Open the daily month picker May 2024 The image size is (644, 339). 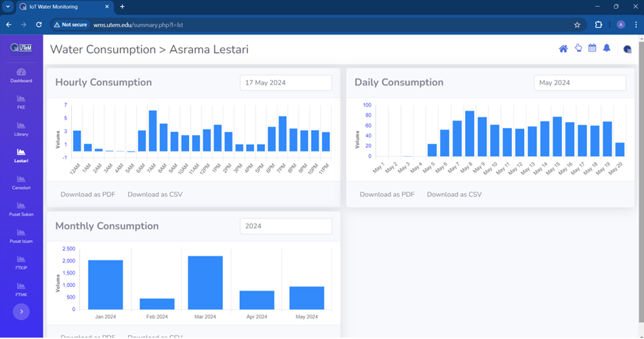point(580,83)
